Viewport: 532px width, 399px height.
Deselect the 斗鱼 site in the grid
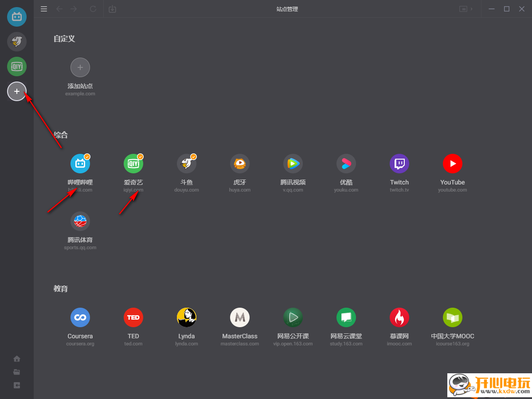[x=187, y=164]
